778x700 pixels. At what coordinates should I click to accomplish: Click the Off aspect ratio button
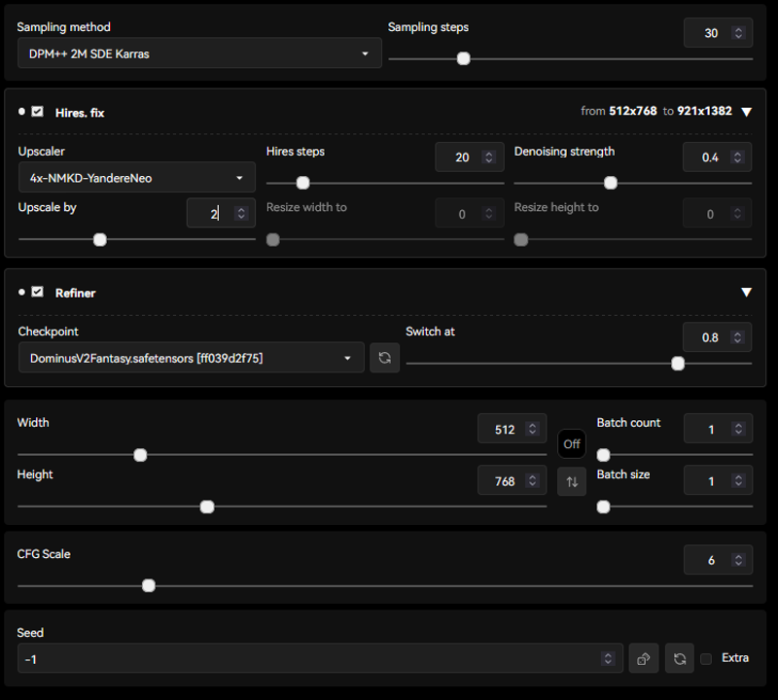click(572, 444)
